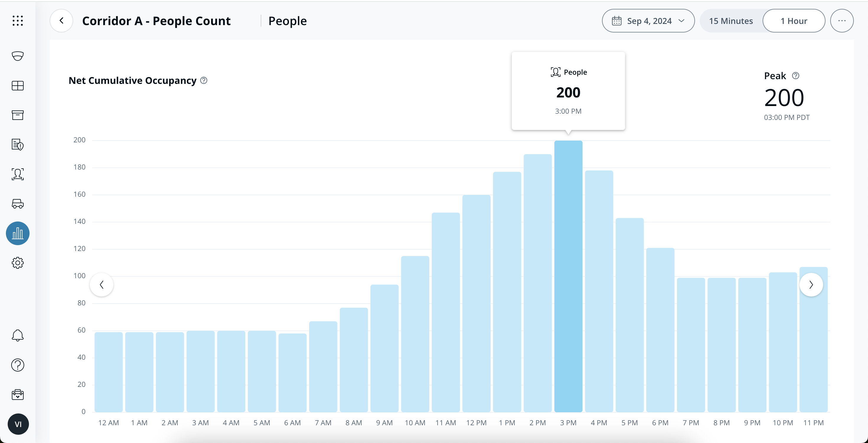Toggle the 15 Minutes time interval
Viewport: 868px width, 443px height.
(731, 21)
